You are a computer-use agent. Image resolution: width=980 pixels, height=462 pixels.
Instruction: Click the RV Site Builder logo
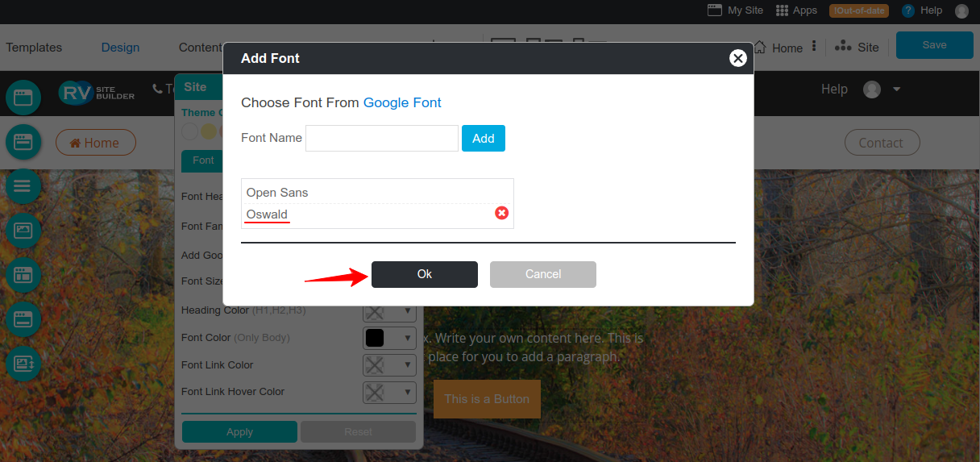[97, 93]
